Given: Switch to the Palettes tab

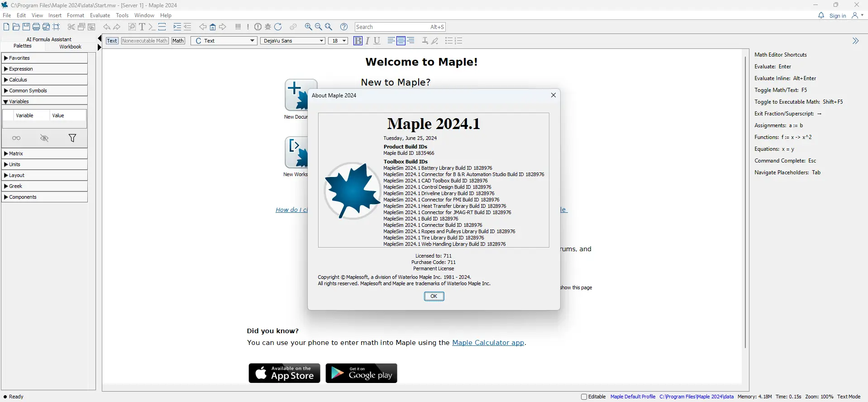Looking at the screenshot, I should pyautogui.click(x=23, y=46).
